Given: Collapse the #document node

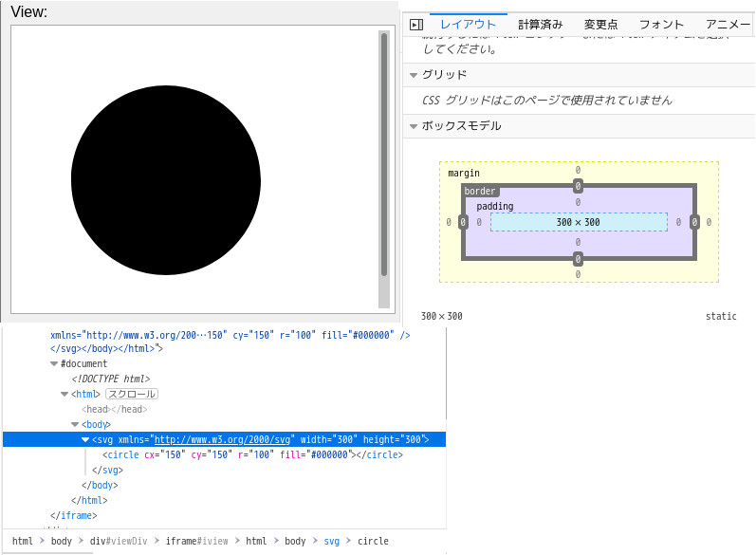Looking at the screenshot, I should coord(54,364).
